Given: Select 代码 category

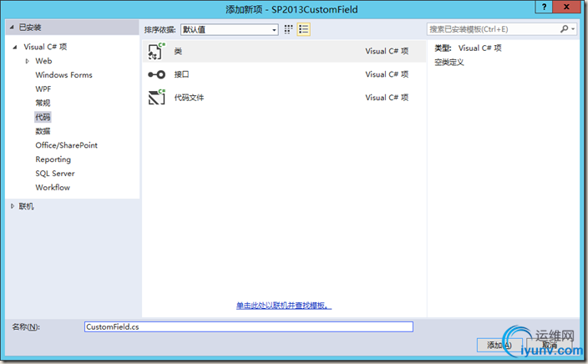Looking at the screenshot, I should 43,117.
